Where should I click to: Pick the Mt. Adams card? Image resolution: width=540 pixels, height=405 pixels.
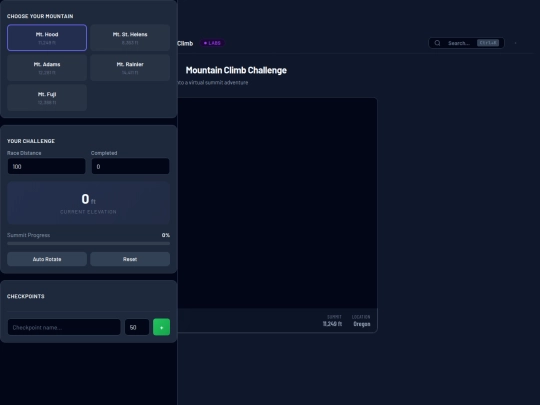47,68
